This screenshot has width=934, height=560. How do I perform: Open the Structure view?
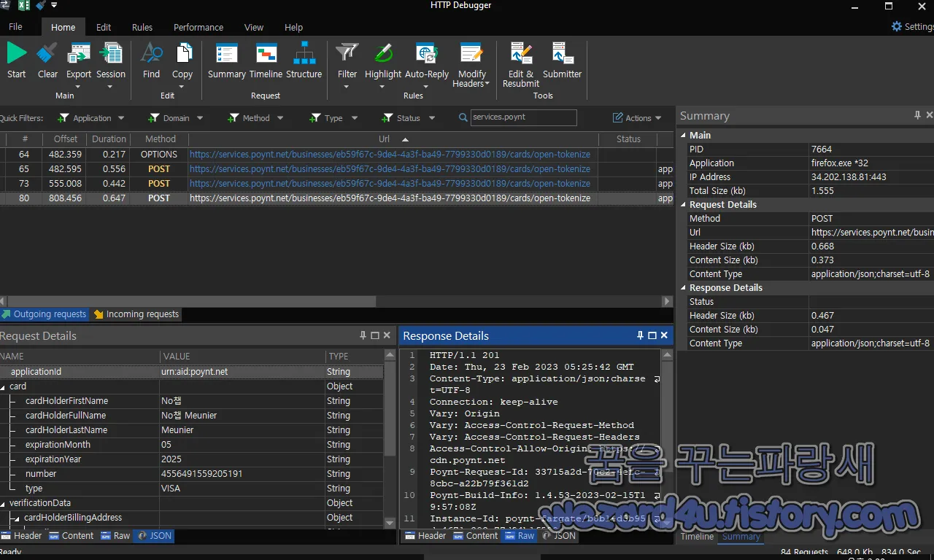(304, 58)
